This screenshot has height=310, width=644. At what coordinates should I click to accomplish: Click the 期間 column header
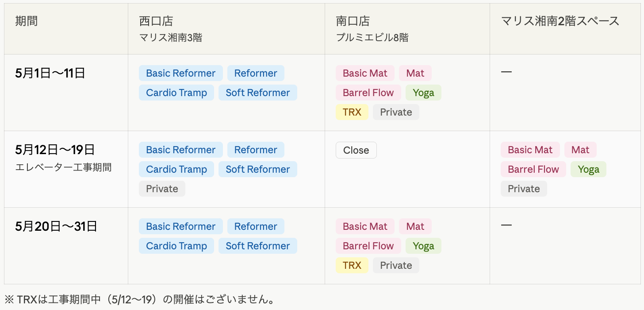click(27, 21)
